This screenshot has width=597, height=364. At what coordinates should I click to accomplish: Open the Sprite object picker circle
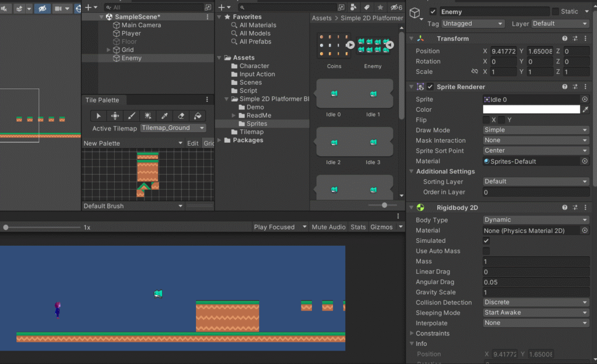pos(585,100)
